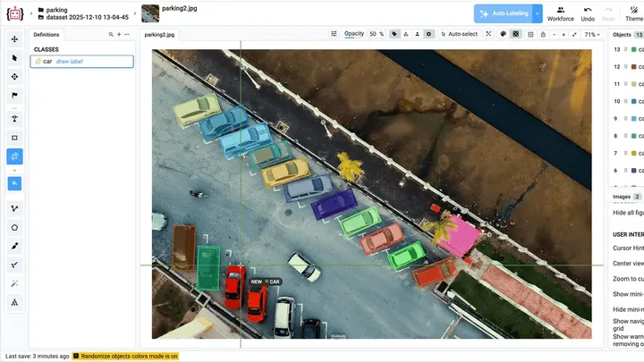This screenshot has width=644, height=362.
Task: Zoom in with the plus button
Action: coord(563,35)
